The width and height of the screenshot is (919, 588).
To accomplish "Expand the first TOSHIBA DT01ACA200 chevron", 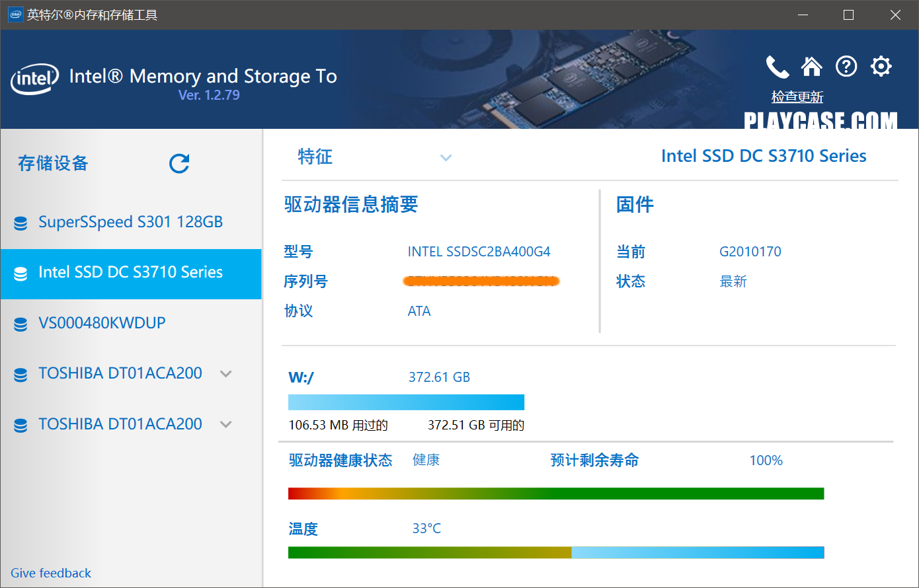I will [226, 374].
